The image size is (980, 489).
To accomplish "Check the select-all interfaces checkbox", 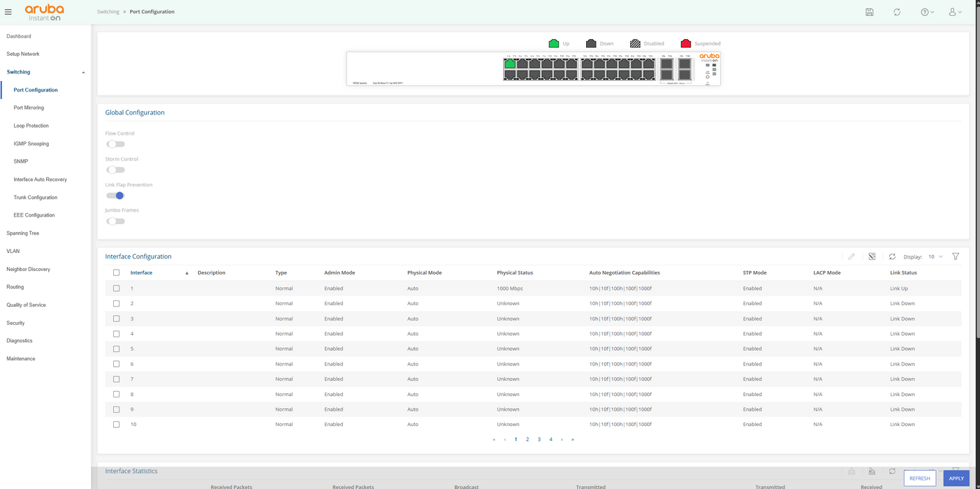I will 116,272.
